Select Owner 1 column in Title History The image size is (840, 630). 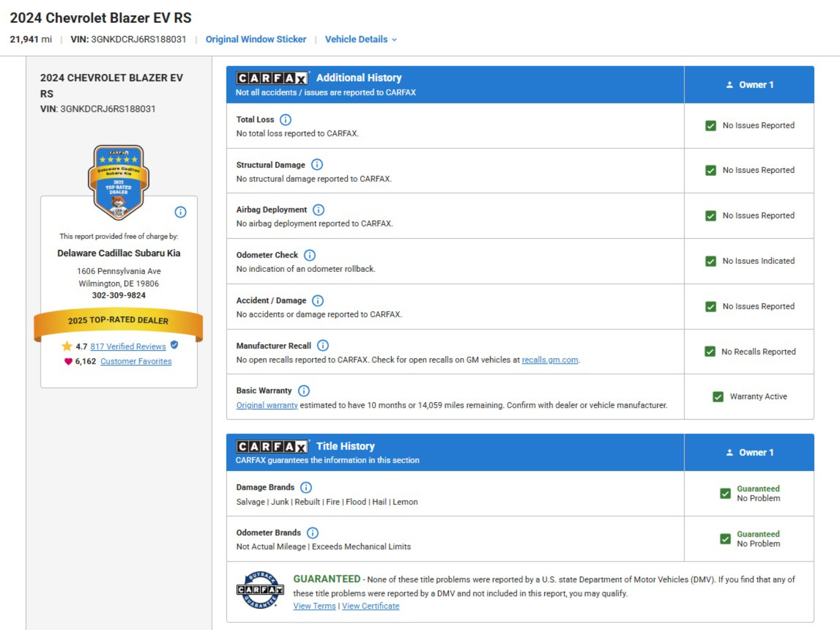tap(749, 452)
